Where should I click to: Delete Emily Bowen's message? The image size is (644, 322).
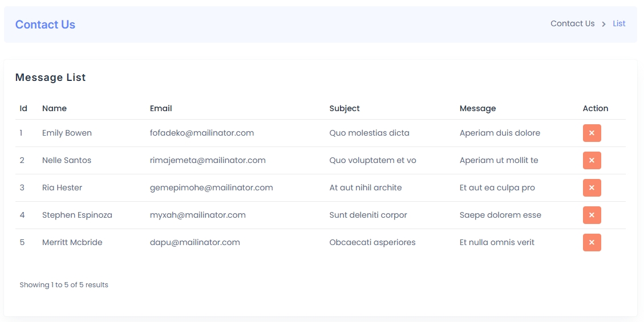click(x=592, y=133)
